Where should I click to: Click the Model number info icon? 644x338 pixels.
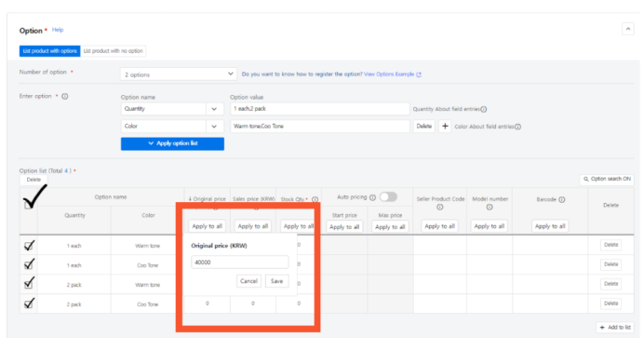click(490, 207)
